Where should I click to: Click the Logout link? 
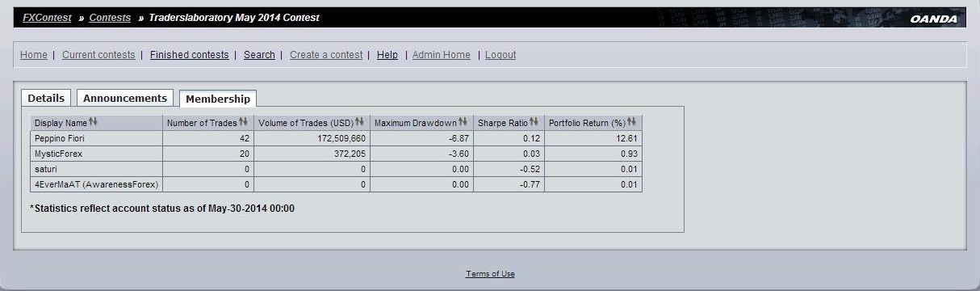[x=500, y=55]
